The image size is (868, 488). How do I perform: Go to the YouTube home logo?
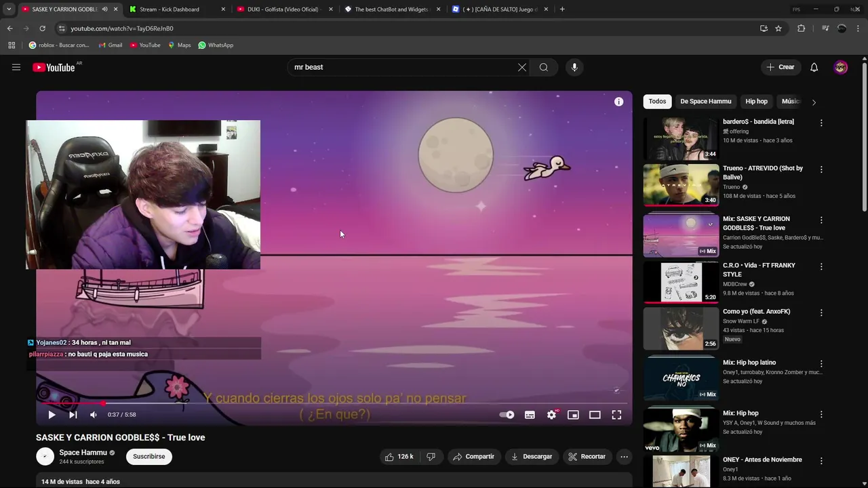point(54,67)
